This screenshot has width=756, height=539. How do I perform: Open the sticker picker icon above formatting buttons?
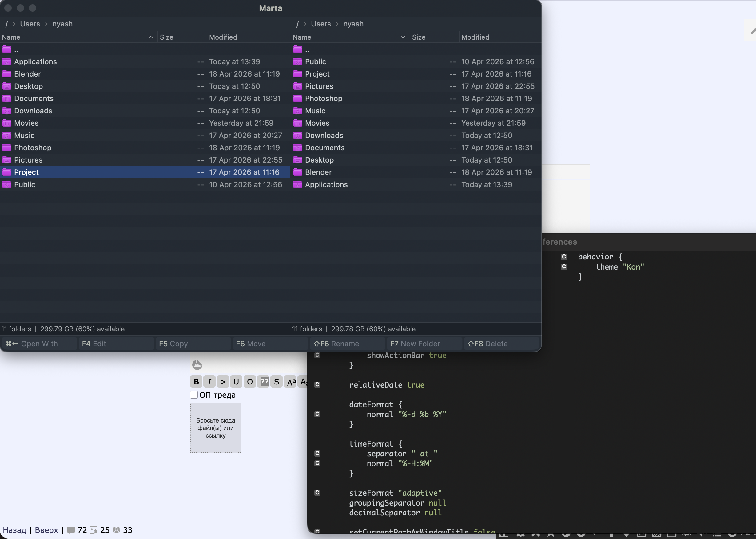point(197,365)
